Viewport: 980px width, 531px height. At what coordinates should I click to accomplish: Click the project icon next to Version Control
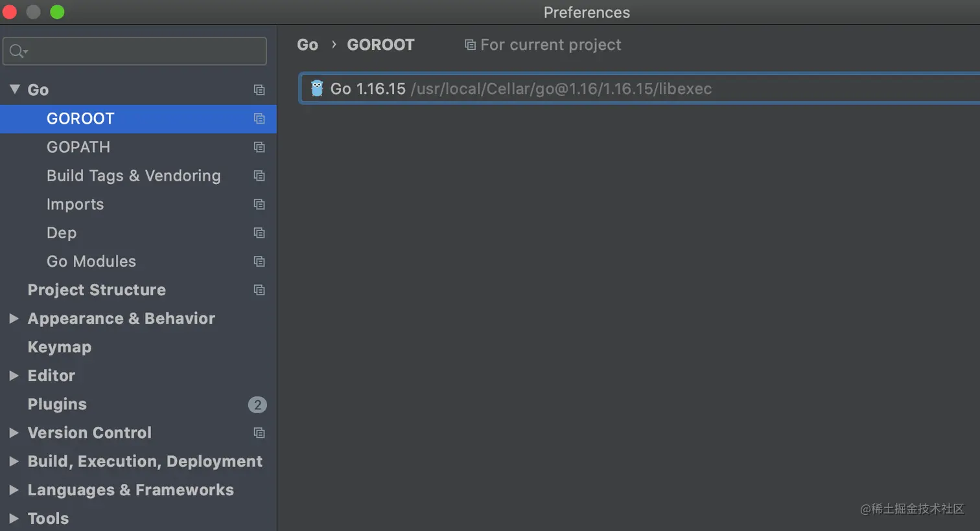(259, 433)
